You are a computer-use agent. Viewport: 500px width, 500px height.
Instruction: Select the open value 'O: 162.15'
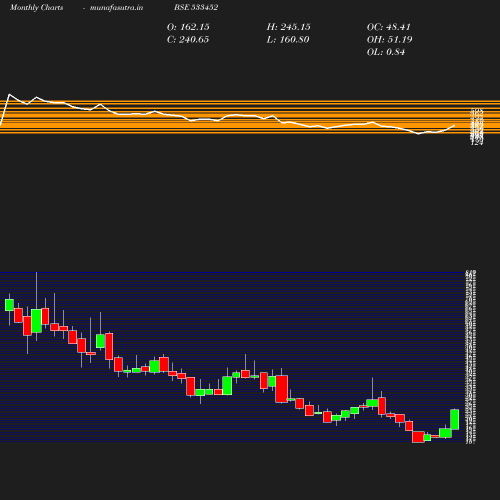(188, 27)
